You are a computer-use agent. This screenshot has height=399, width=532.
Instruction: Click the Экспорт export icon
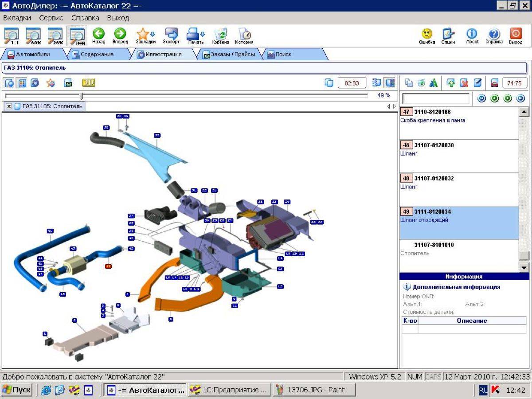click(171, 35)
